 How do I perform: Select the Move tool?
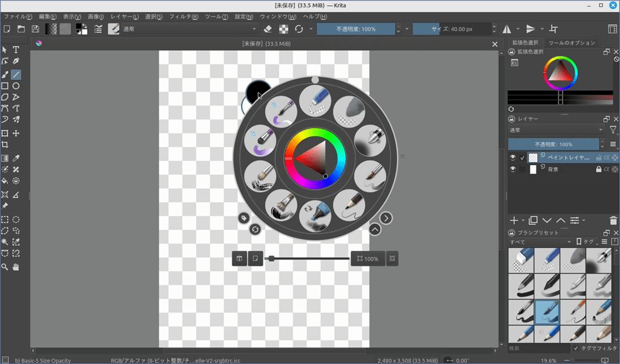(x=16, y=133)
